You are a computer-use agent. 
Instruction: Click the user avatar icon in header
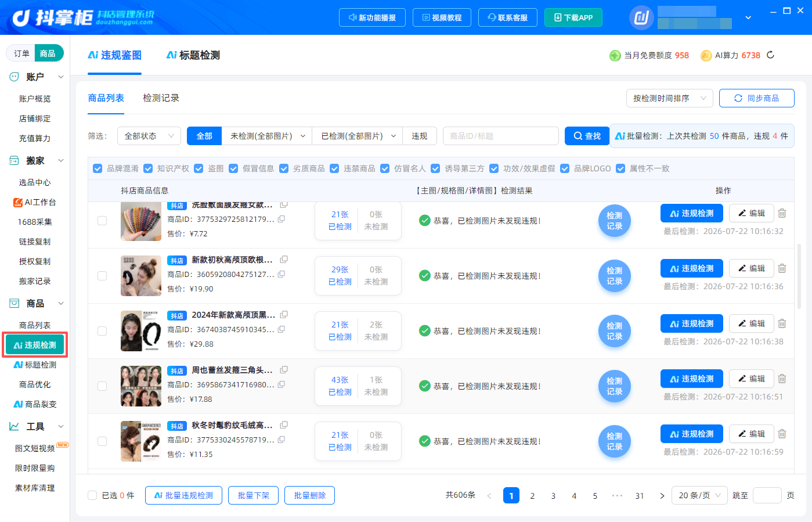click(x=641, y=17)
